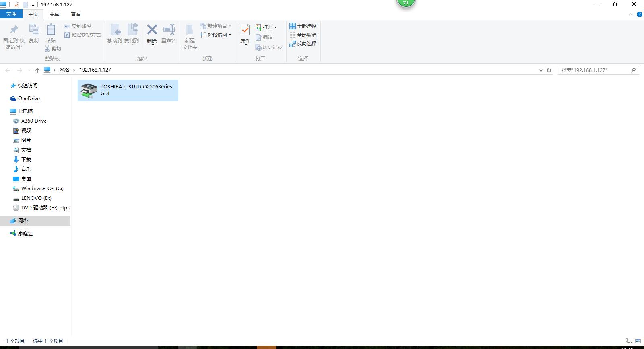Click the refresh button beside address bar
Image resolution: width=644 pixels, height=349 pixels.
pos(549,70)
